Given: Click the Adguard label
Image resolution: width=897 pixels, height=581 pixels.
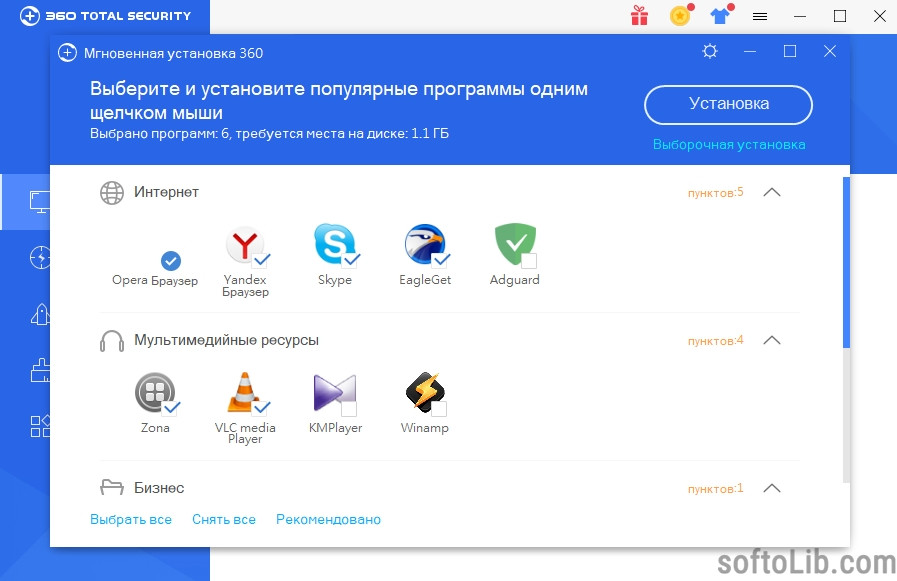Looking at the screenshot, I should (515, 280).
